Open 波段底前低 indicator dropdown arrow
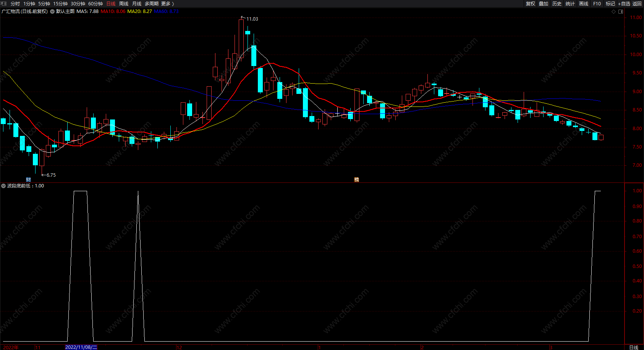The height and width of the screenshot is (350, 644). click(3, 186)
